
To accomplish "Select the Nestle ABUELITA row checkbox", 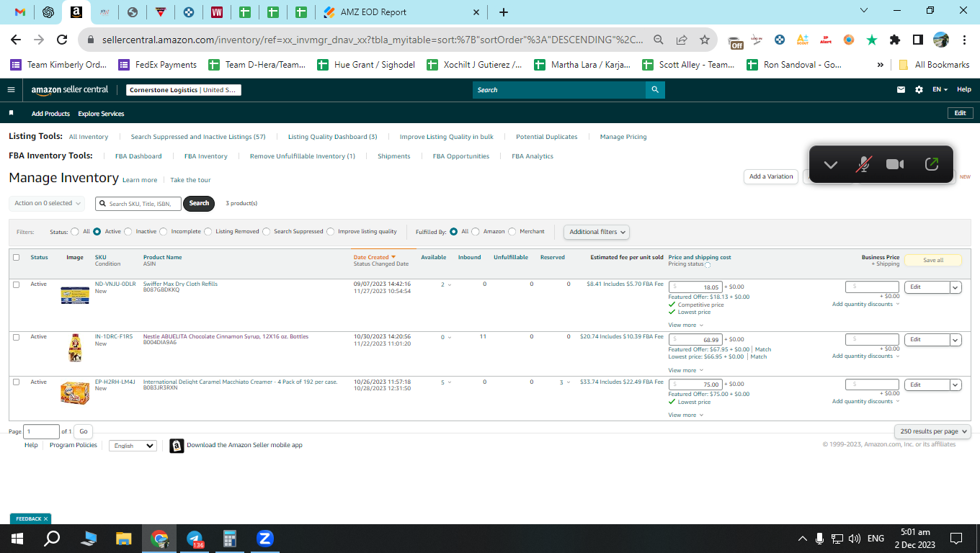I will click(x=16, y=337).
